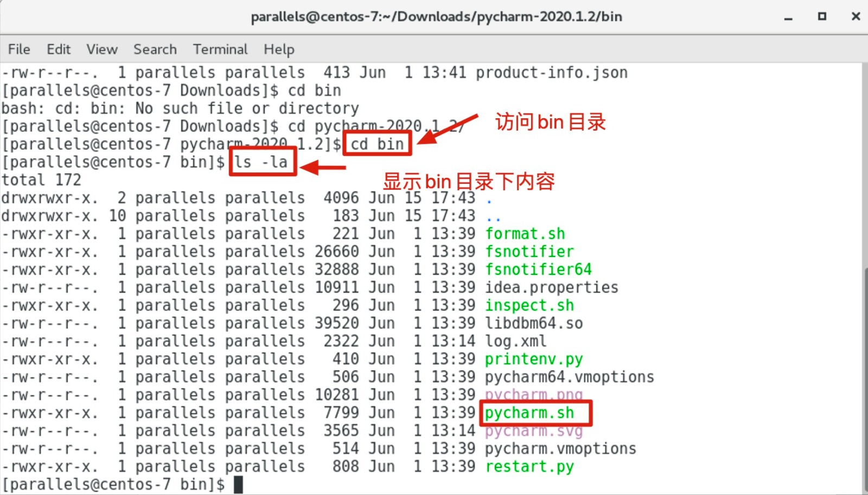The width and height of the screenshot is (868, 495).
Task: Open the Search menu
Action: coord(155,49)
